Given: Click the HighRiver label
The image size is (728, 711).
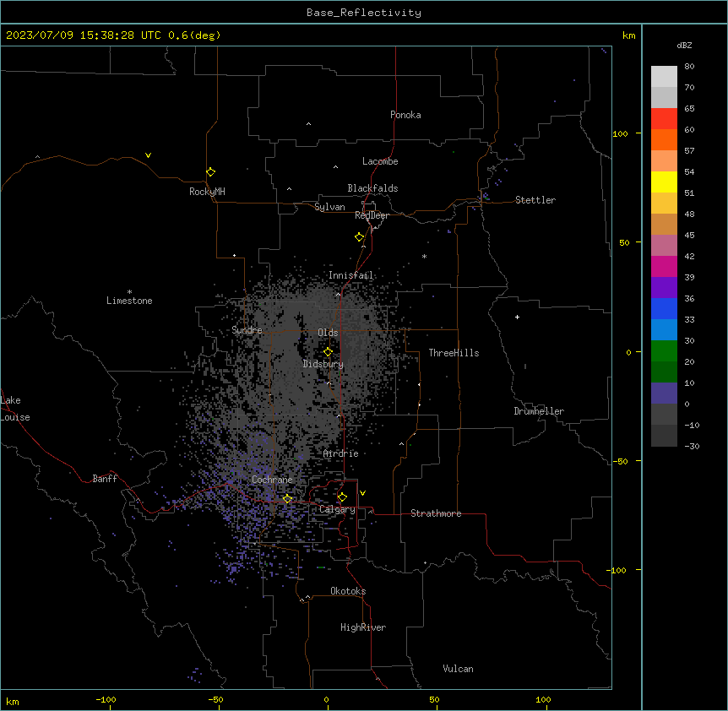Looking at the screenshot, I should tap(363, 627).
